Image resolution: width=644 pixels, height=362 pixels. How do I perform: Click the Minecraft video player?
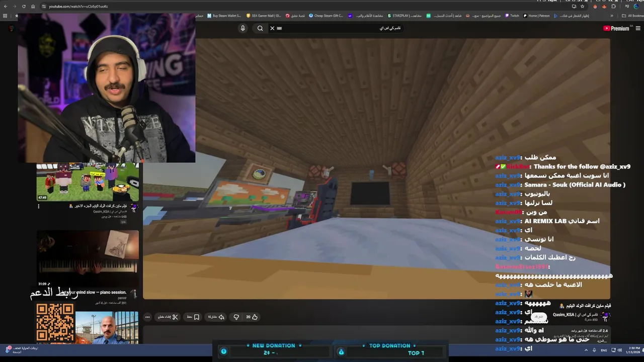376,169
